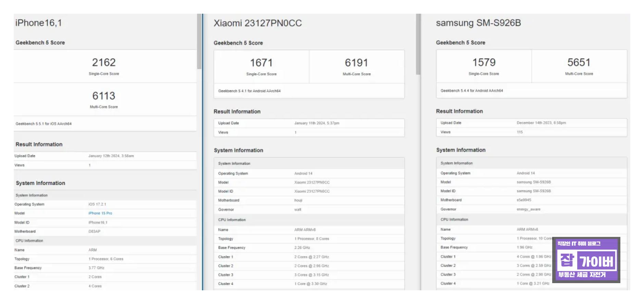Click the iPhone single-core score 2162
Image resolution: width=644 pixels, height=304 pixels.
pyautogui.click(x=104, y=62)
